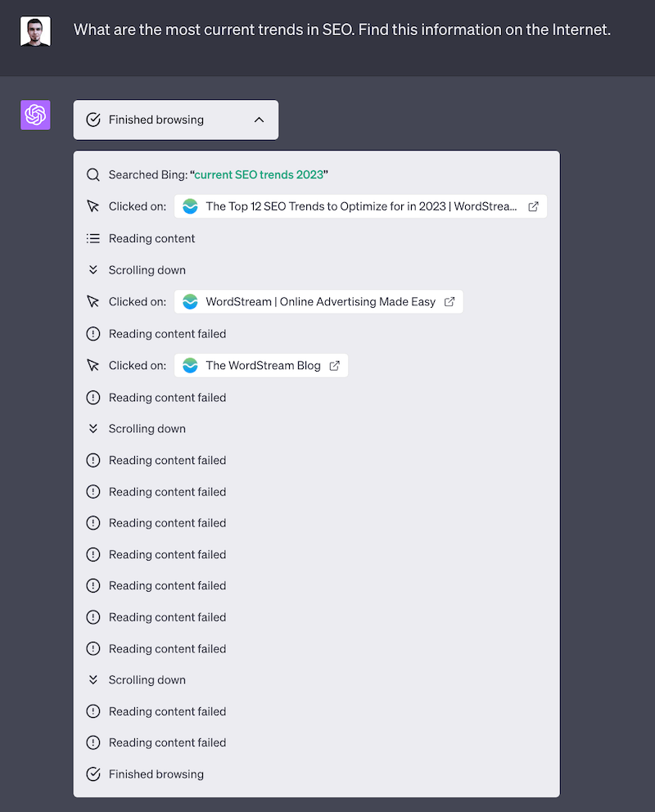
Task: Click the chevron arrow on Finished browsing
Action: [259, 120]
